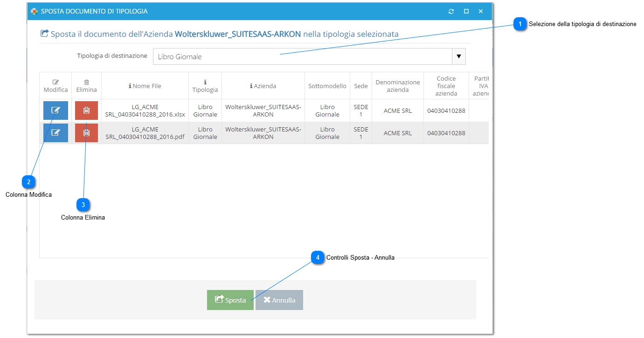Click the SEDE 1 cell in the xlsx row
This screenshot has height=338, width=644.
coord(361,110)
